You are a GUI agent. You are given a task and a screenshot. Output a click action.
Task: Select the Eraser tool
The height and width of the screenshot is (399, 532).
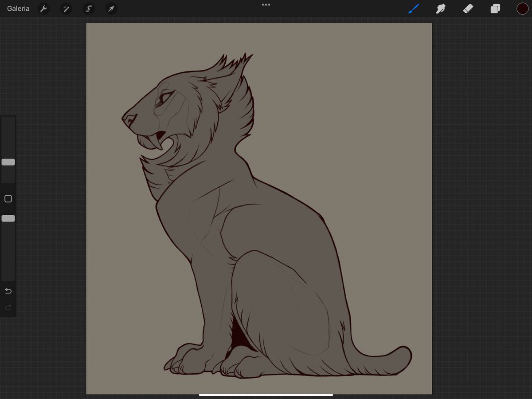pos(468,8)
